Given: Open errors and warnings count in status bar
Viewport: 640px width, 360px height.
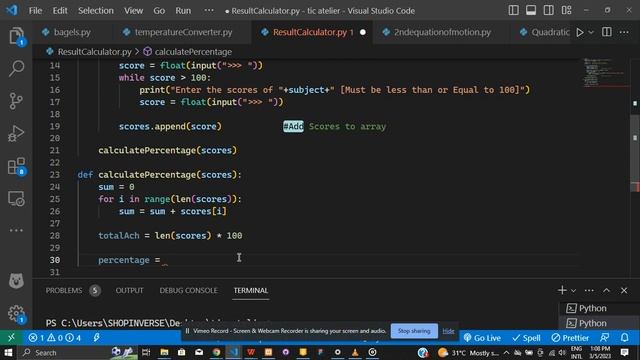Looking at the screenshot, I should tap(54, 338).
